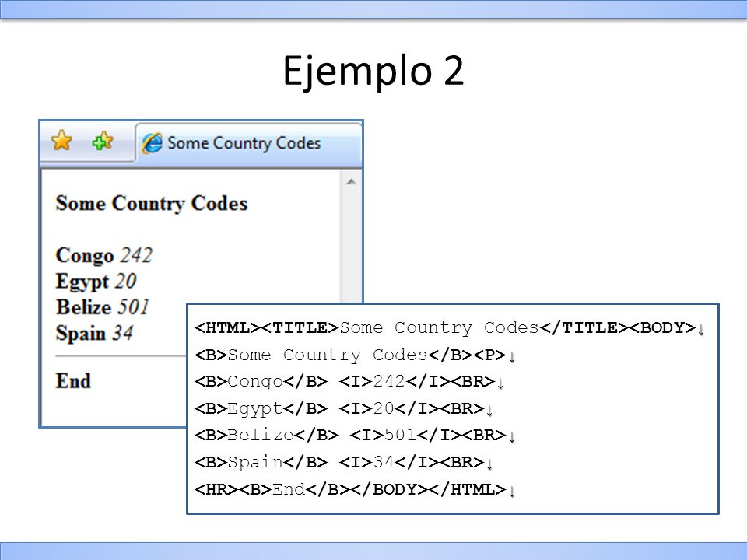Click the italic code 20
The width and height of the screenshot is (747, 560).
125,281
